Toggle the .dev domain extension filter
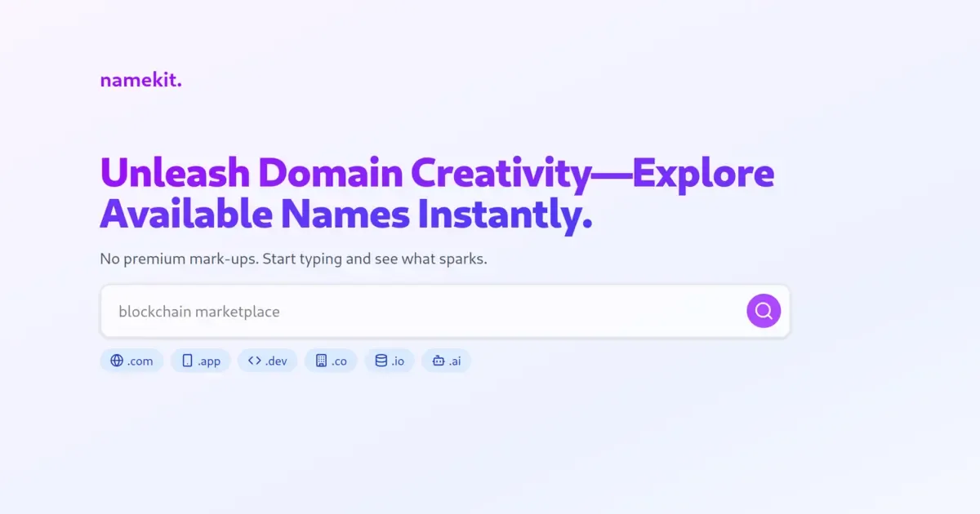 point(267,360)
